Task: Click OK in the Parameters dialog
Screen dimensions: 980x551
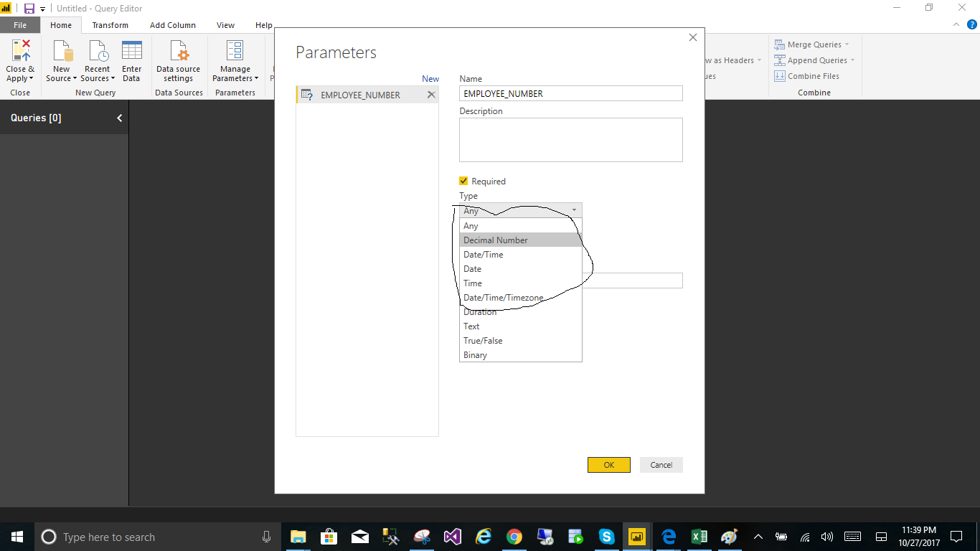Action: 608,465
